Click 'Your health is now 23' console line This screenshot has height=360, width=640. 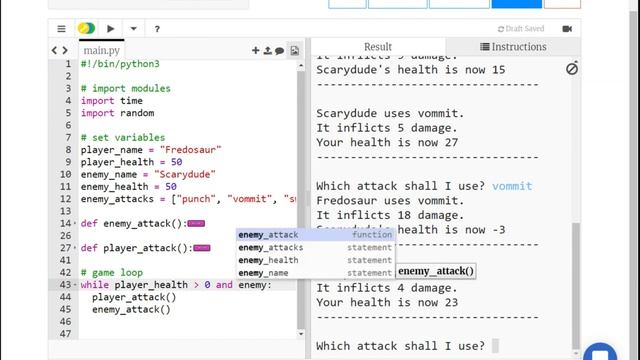point(387,302)
